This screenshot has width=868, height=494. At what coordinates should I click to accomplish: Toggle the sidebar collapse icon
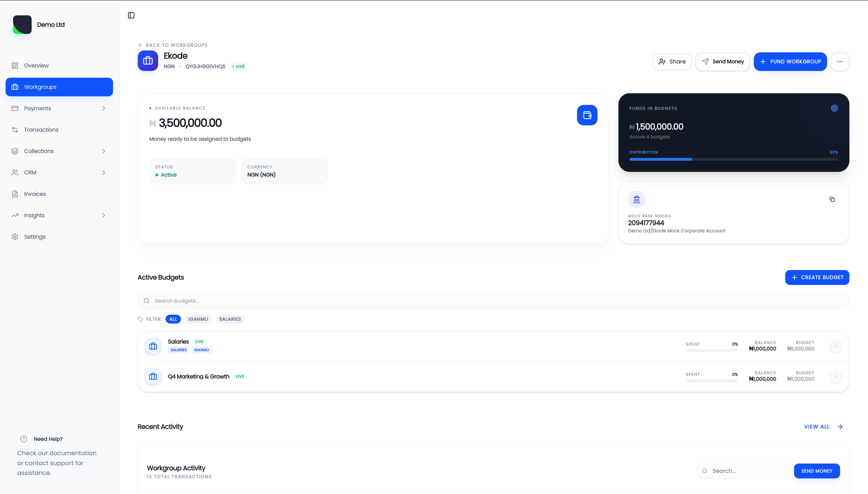[x=131, y=15]
